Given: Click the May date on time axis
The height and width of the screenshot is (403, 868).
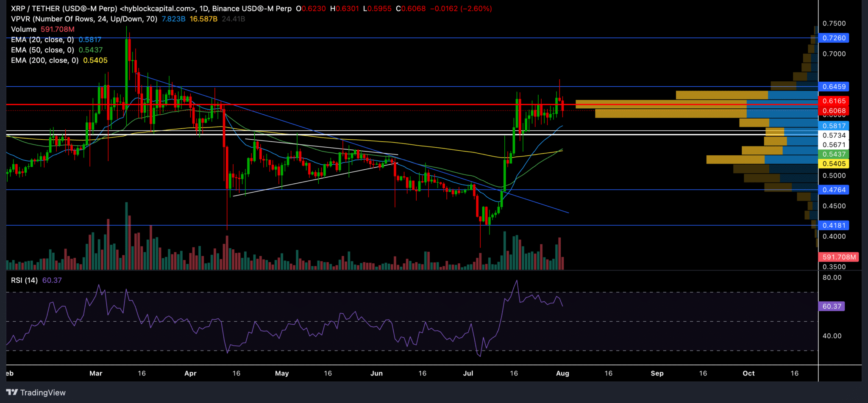Looking at the screenshot, I should tap(282, 373).
